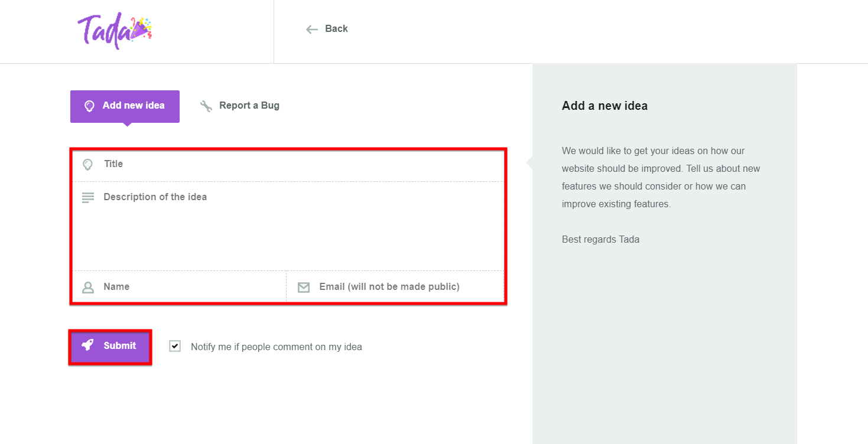Click the 'Best regards Tada' text
This screenshot has width=868, height=444.
(x=600, y=240)
